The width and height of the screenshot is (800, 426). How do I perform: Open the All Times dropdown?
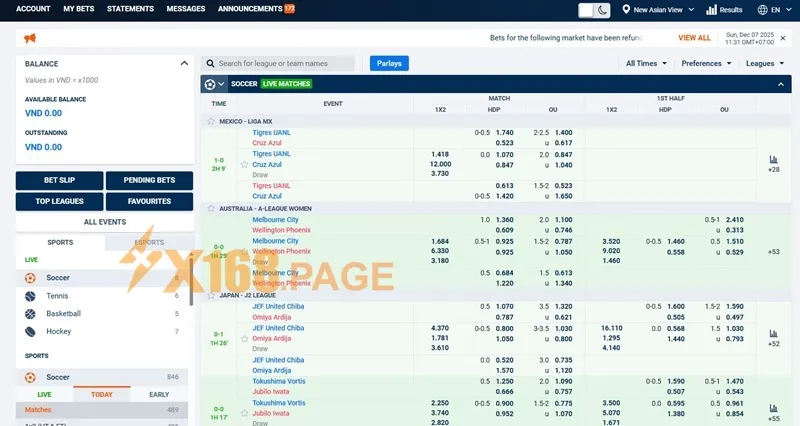(x=646, y=63)
